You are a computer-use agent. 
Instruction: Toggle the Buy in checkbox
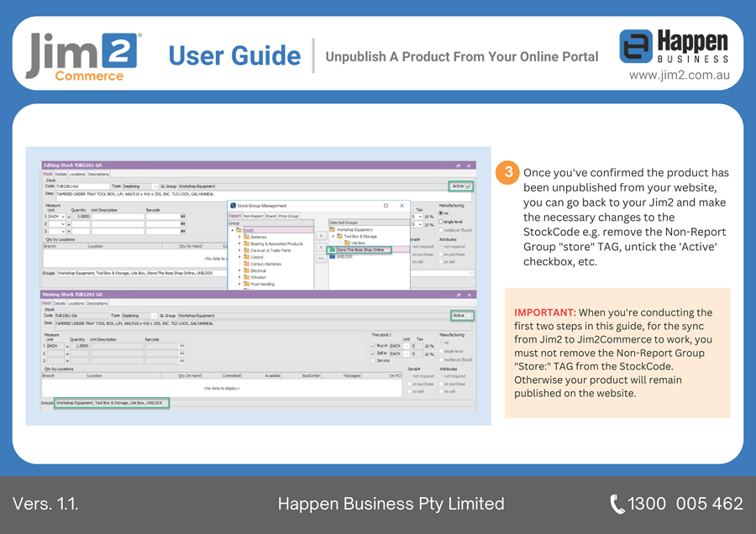(373, 345)
